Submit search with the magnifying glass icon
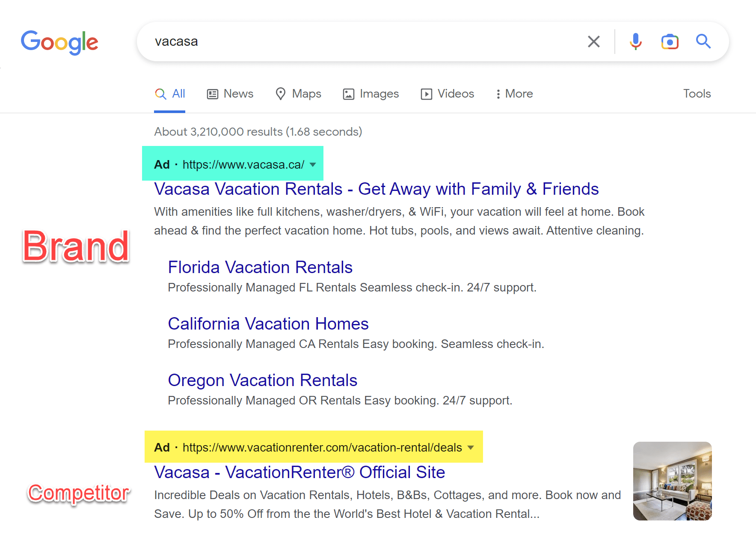The height and width of the screenshot is (547, 756). click(703, 42)
